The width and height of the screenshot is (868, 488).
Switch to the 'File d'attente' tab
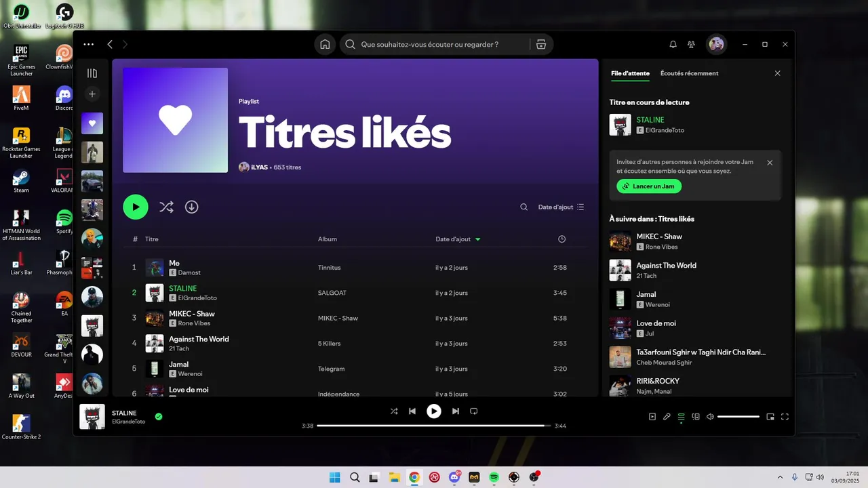pos(630,73)
